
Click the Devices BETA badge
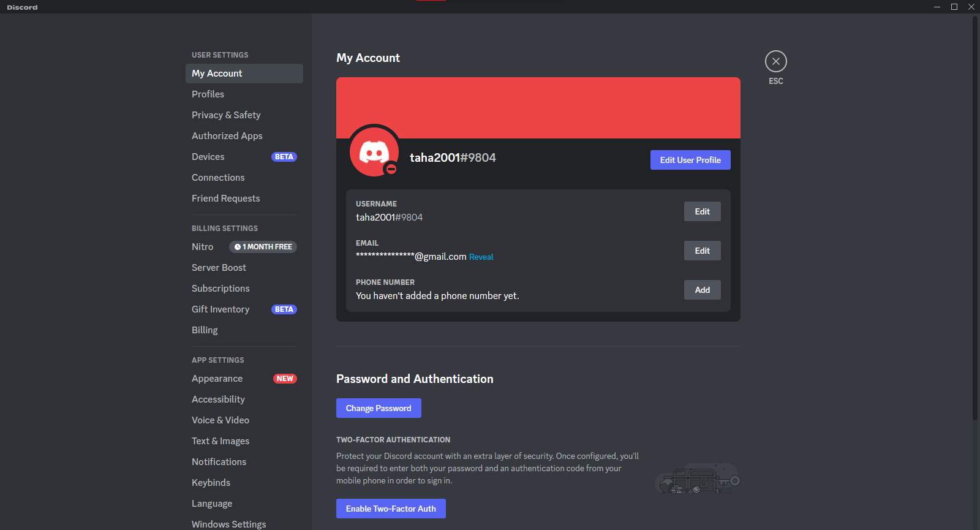284,157
